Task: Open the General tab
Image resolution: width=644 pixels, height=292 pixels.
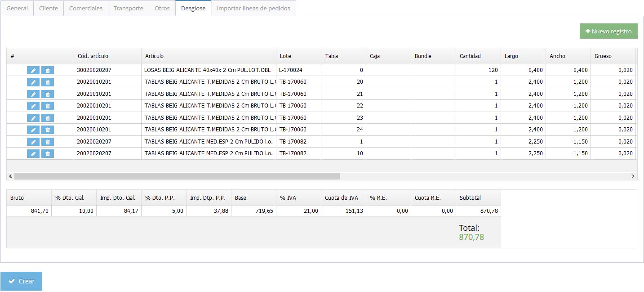Action: tap(17, 8)
